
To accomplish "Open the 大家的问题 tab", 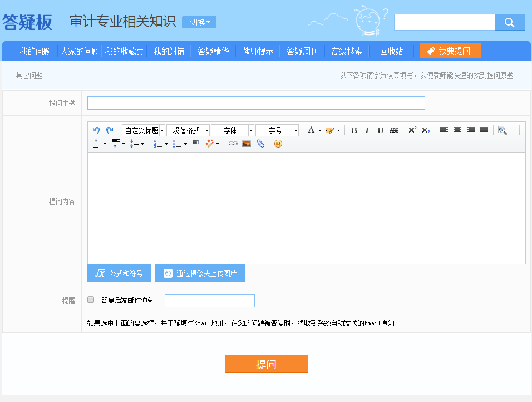I will tap(80, 51).
